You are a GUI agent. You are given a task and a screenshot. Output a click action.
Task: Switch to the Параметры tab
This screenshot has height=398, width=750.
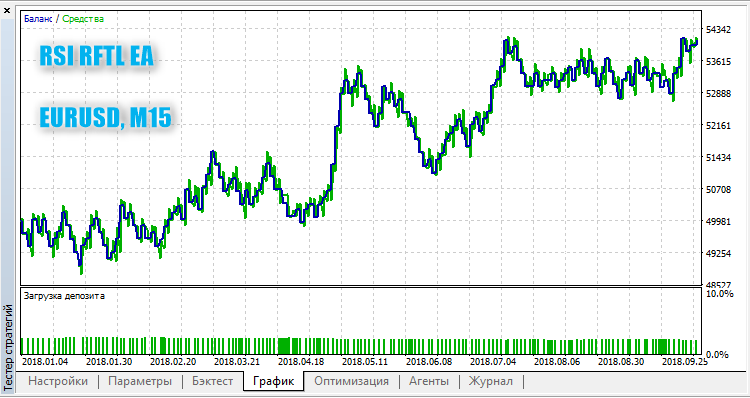[140, 381]
